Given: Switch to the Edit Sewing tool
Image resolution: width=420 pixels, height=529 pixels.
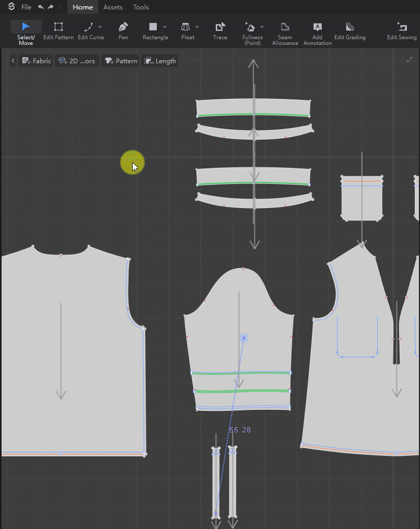Looking at the screenshot, I should click(402, 32).
